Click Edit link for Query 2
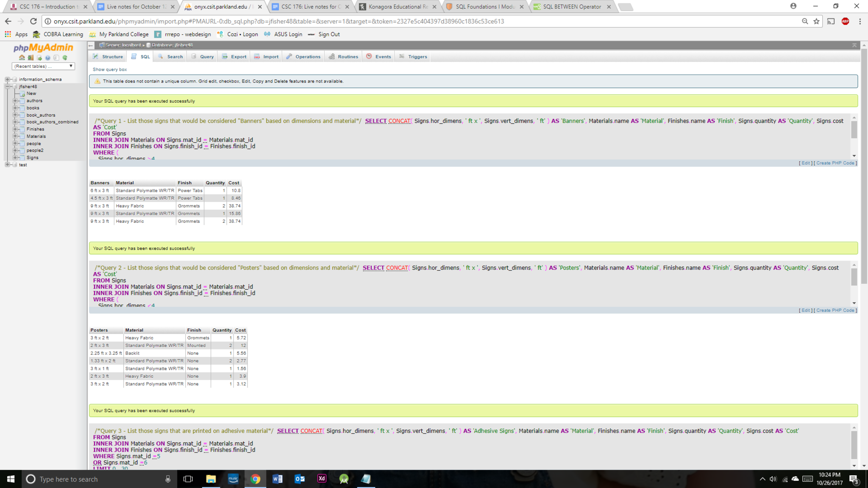Viewport: 868px width, 488px height. (805, 311)
